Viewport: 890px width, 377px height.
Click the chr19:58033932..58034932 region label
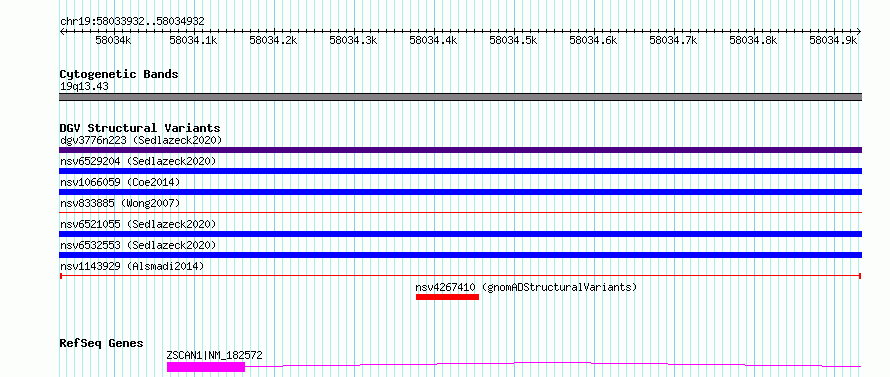coord(132,22)
